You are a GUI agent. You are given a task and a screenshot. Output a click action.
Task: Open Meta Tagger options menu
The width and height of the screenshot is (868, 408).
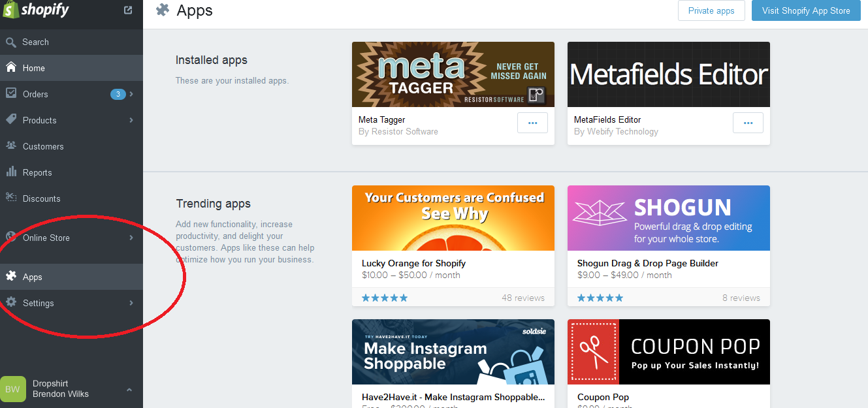point(532,123)
